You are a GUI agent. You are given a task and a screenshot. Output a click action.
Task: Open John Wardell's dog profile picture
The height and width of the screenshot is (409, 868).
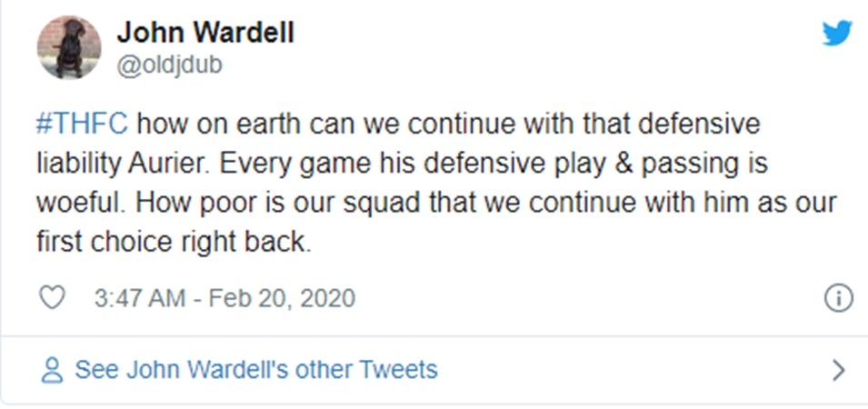(69, 46)
